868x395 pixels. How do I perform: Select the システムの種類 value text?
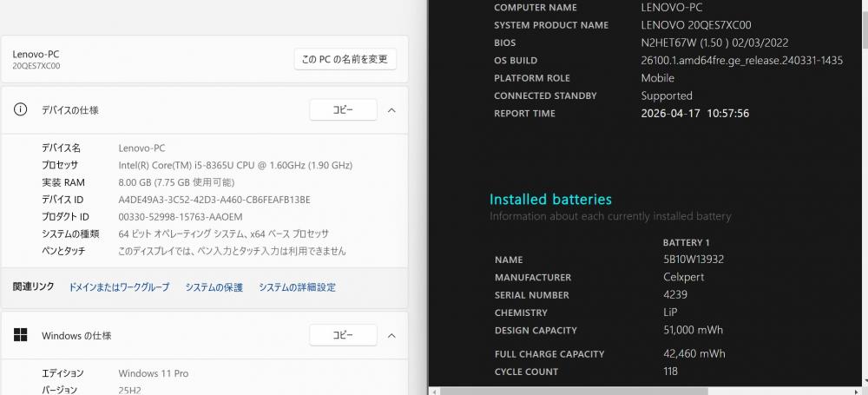pos(224,234)
